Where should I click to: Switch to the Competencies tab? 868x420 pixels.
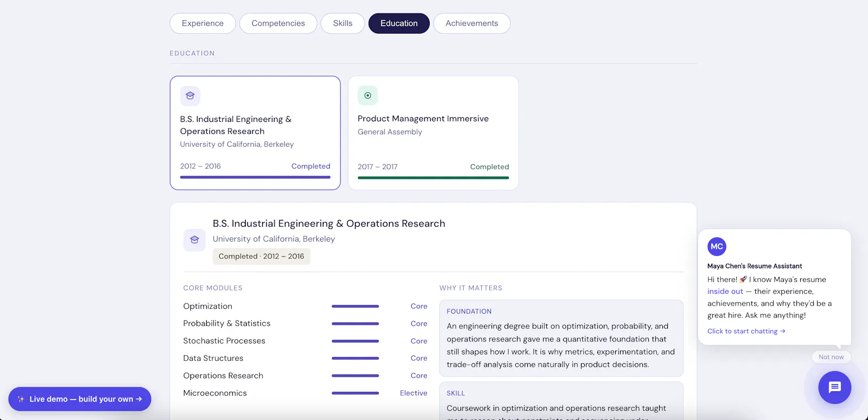pos(278,23)
